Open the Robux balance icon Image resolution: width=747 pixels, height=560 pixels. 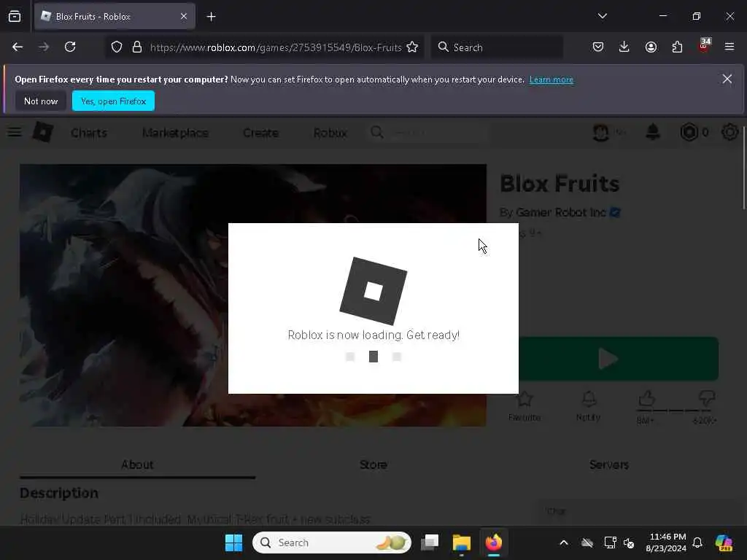point(689,132)
